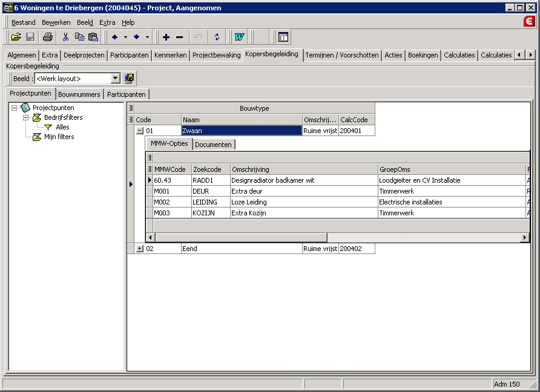540x392 pixels.
Task: Open the Extra menu
Action: (x=107, y=22)
